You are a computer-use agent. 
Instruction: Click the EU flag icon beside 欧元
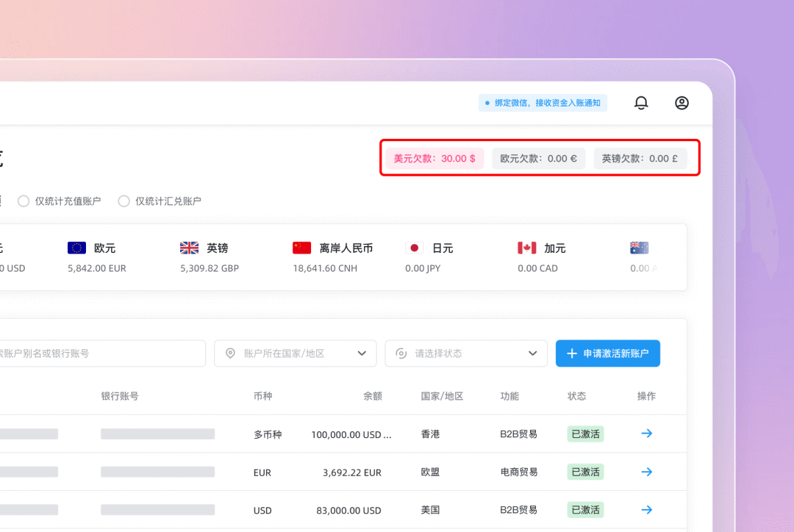point(76,248)
